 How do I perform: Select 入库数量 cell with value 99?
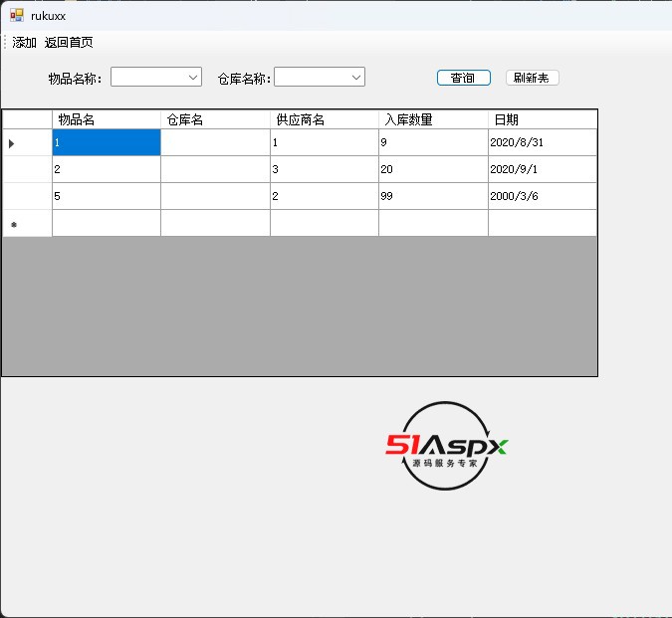[433, 196]
